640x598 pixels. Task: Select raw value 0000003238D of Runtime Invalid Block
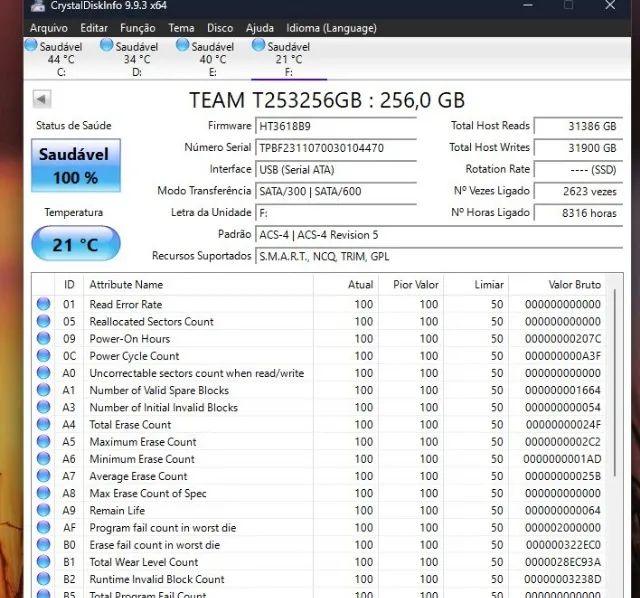click(x=563, y=579)
